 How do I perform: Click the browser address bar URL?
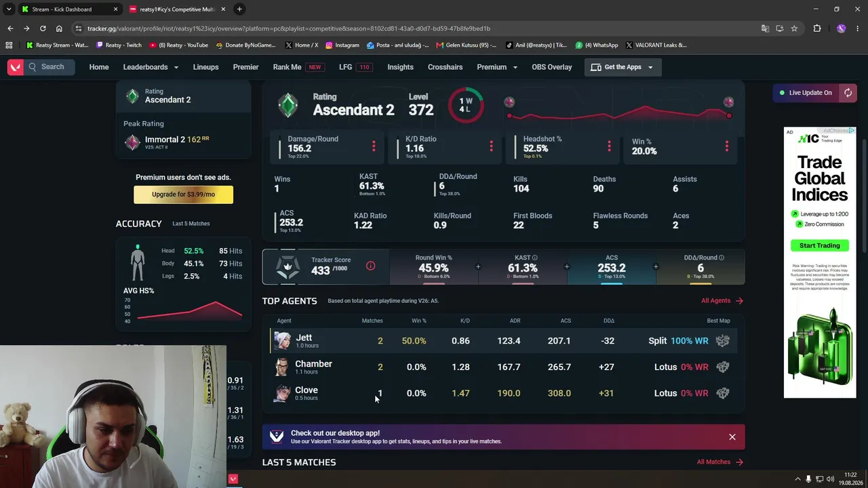tap(289, 28)
